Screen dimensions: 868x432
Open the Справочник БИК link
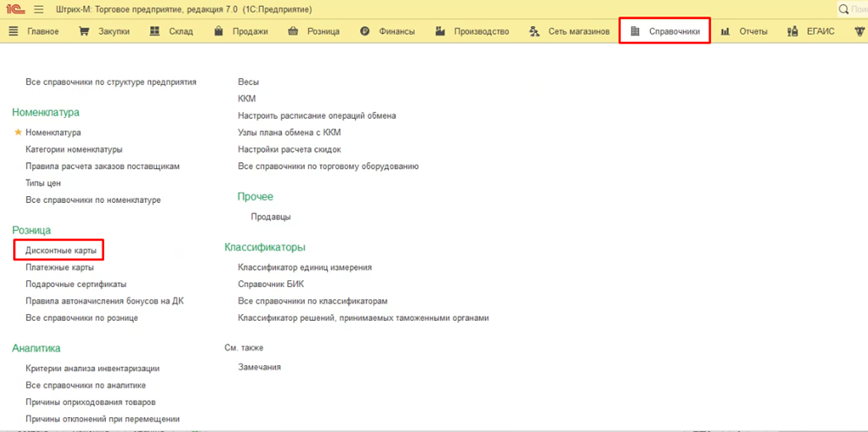click(x=271, y=284)
